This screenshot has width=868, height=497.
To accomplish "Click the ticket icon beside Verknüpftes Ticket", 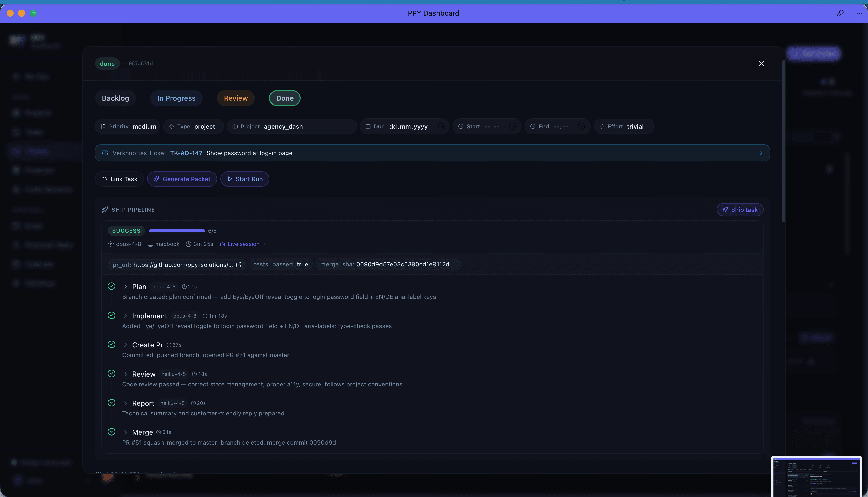I will click(x=105, y=153).
